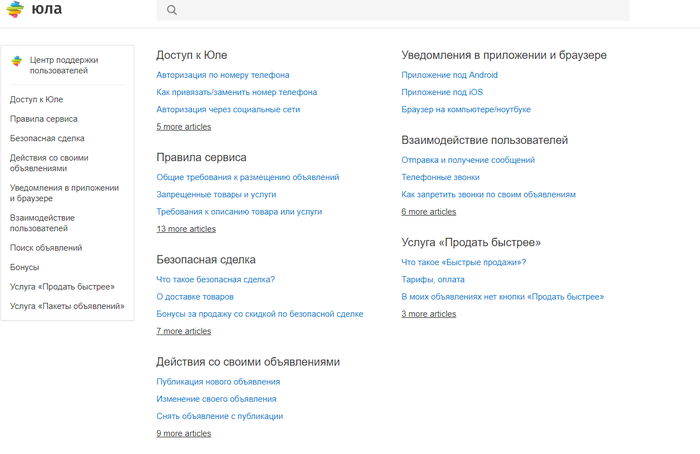Viewport: 700px width, 454px height.
Task: Open 'Приложение под Android' article
Action: pos(449,75)
